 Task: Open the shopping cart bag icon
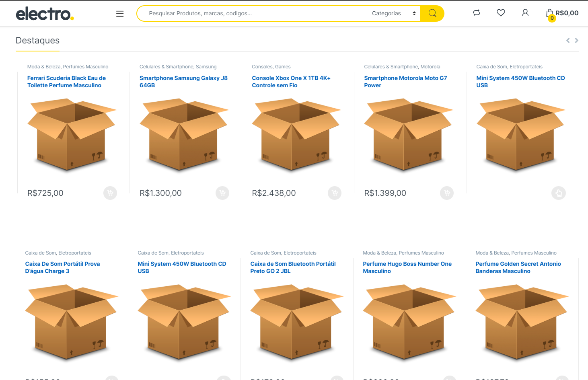coord(550,14)
